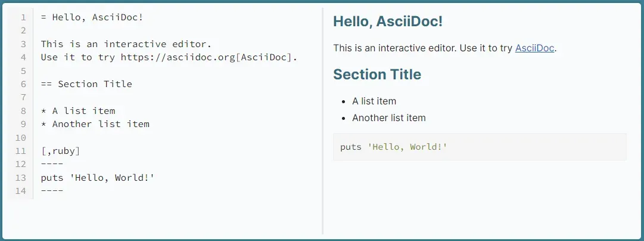The width and height of the screenshot is (644, 241).
Task: Place cursor in '= Hello, AsciiDoc!' source line
Action: click(x=92, y=17)
